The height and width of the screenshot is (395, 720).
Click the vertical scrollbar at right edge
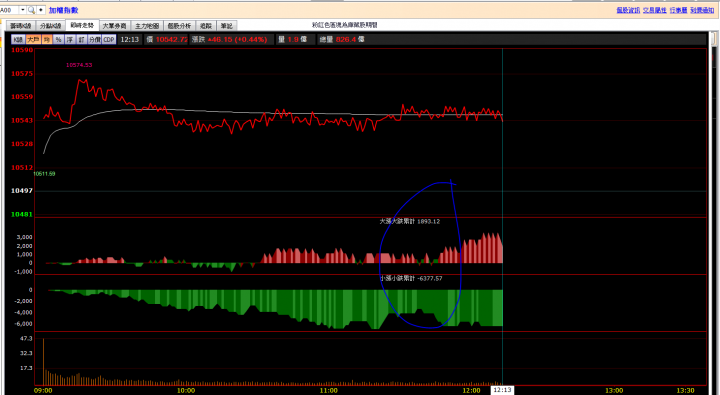click(x=714, y=211)
